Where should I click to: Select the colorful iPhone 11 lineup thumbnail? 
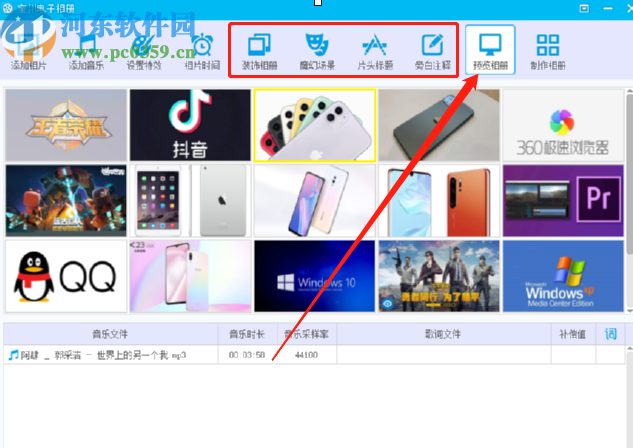[314, 125]
